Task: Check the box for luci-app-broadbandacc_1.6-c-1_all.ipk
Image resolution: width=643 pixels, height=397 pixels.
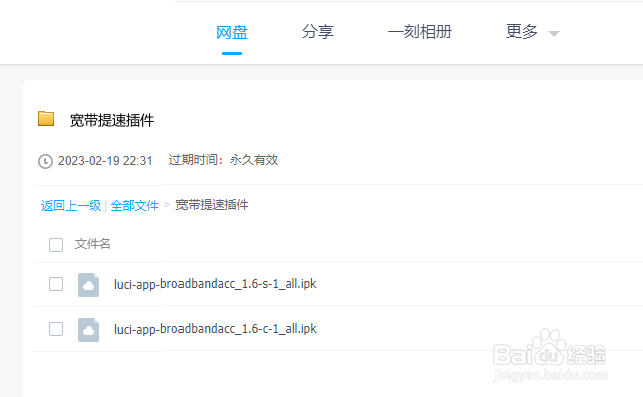Action: pyautogui.click(x=56, y=329)
